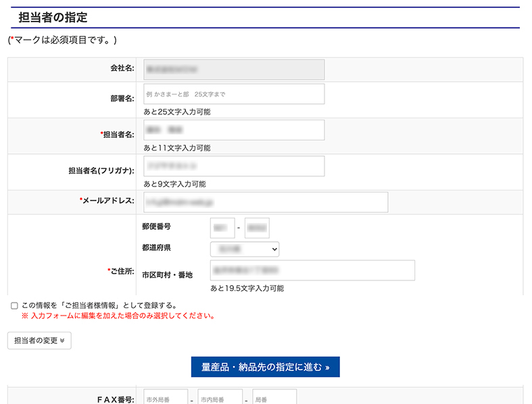Click the first 郵便番号 postal code box
The width and height of the screenshot is (532, 404).
pyautogui.click(x=222, y=228)
